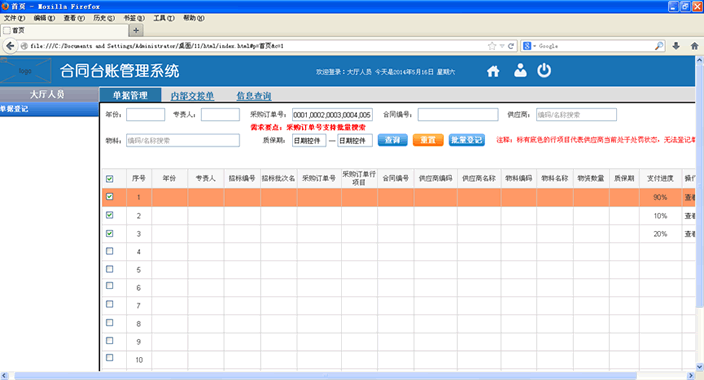
Task: Click the 20% payment progress cell
Action: point(660,234)
